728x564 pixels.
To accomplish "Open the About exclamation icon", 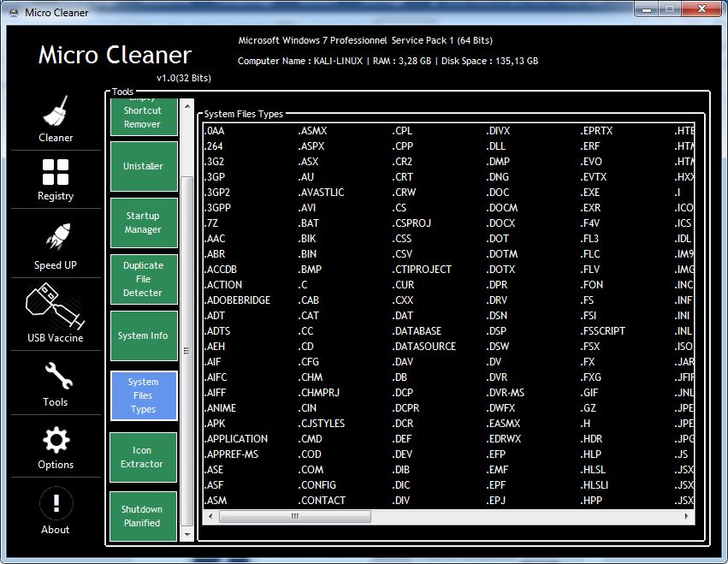I will coord(56,502).
